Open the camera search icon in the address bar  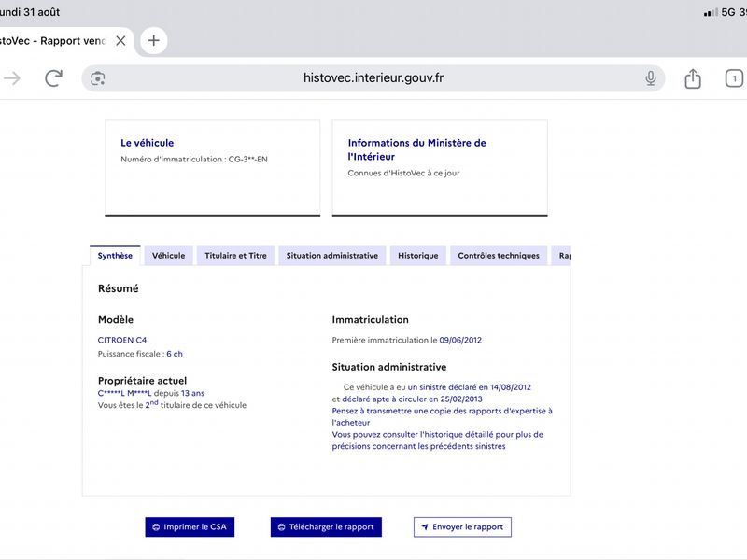click(x=98, y=78)
